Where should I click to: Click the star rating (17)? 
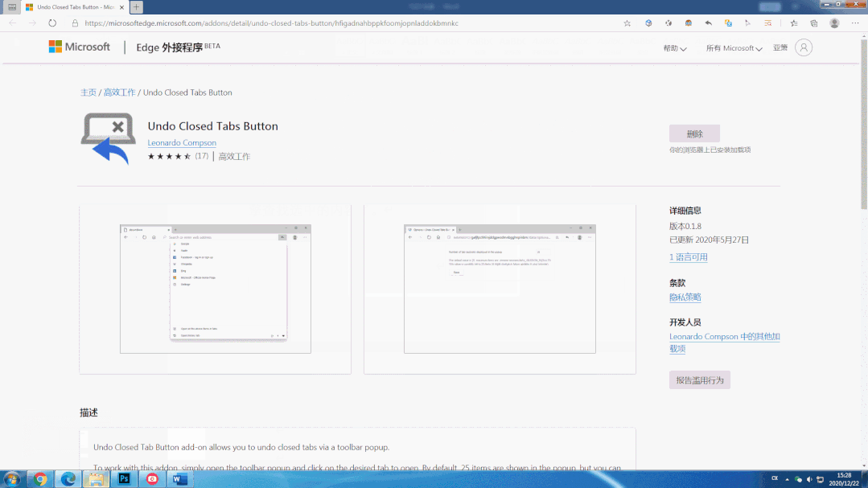178,157
